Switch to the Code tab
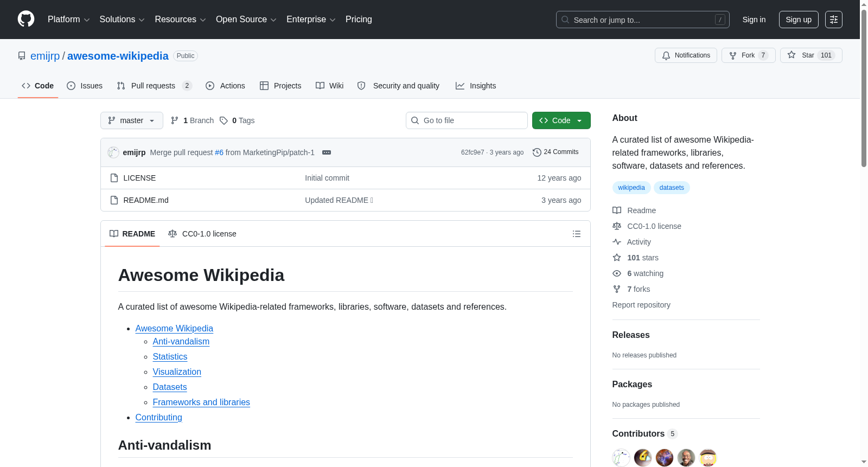868x467 pixels. tap(38, 86)
